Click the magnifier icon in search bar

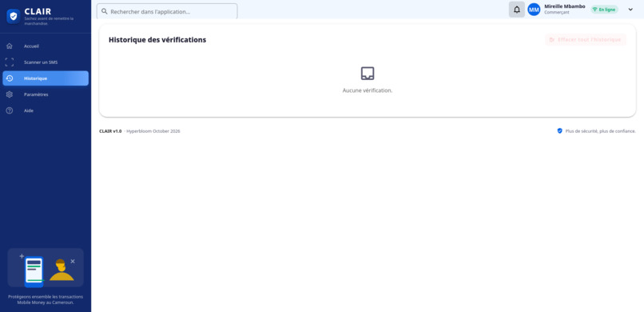click(105, 11)
